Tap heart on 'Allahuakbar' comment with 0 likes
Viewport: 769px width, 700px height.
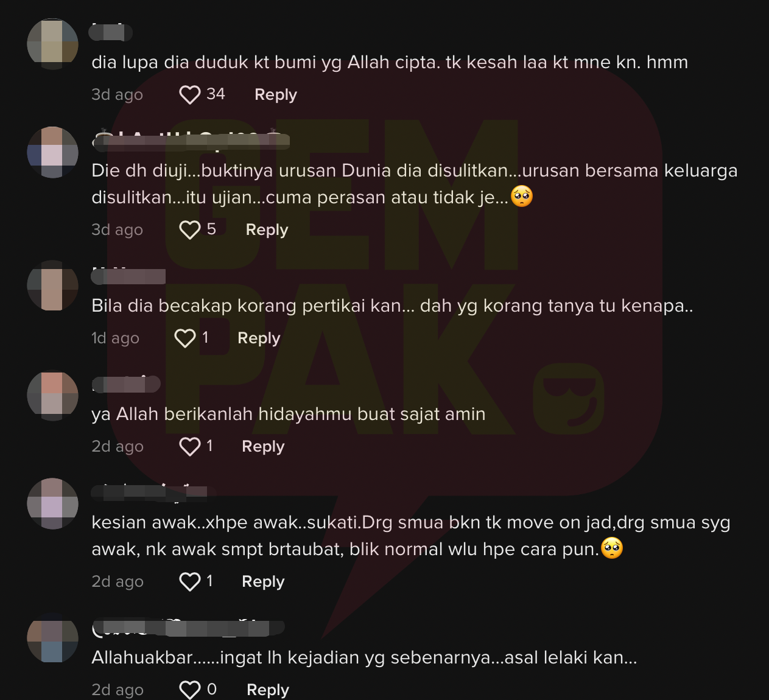click(189, 690)
